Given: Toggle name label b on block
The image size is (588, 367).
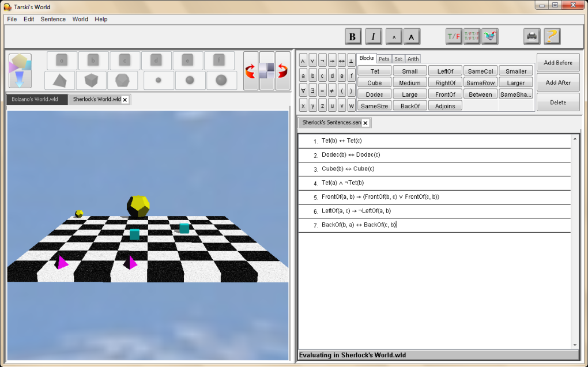Looking at the screenshot, I should coord(93,60).
